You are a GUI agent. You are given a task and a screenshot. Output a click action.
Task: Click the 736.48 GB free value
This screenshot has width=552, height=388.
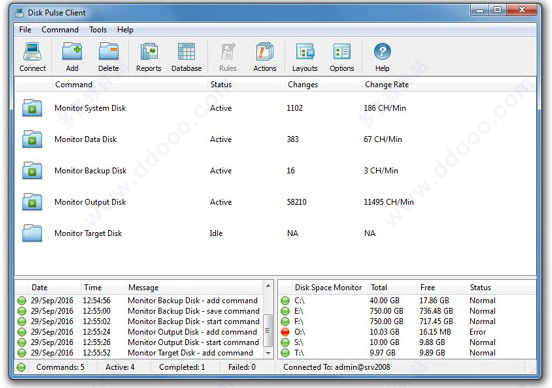(436, 311)
